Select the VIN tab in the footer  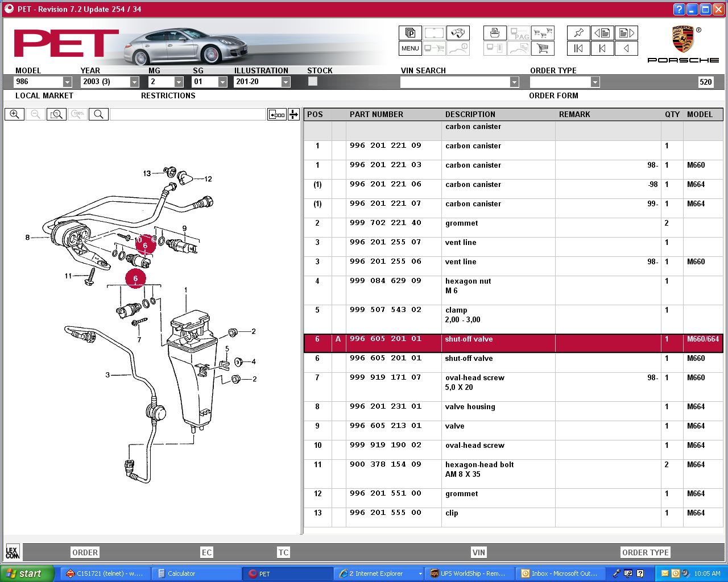click(479, 552)
